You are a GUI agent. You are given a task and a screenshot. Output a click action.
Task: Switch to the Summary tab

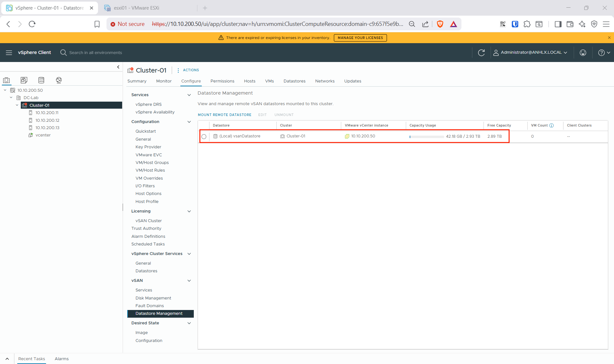pyautogui.click(x=137, y=81)
